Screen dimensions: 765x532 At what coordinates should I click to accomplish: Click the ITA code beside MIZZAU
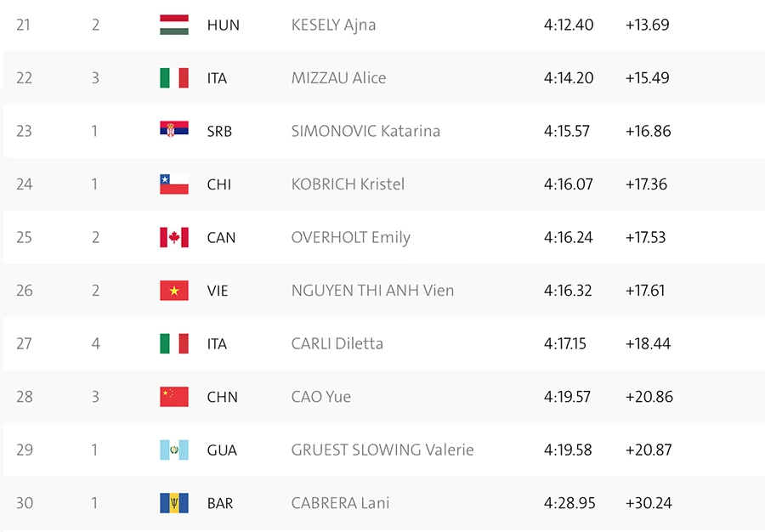pyautogui.click(x=217, y=78)
